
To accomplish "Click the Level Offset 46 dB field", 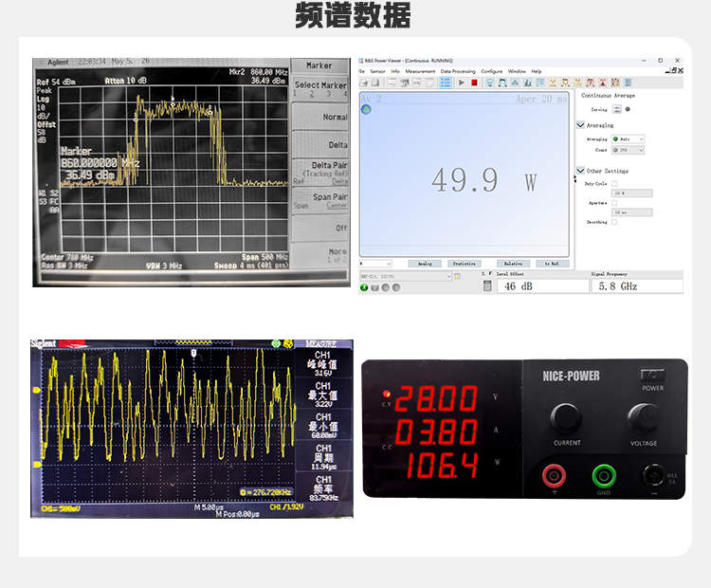I will coord(542,285).
